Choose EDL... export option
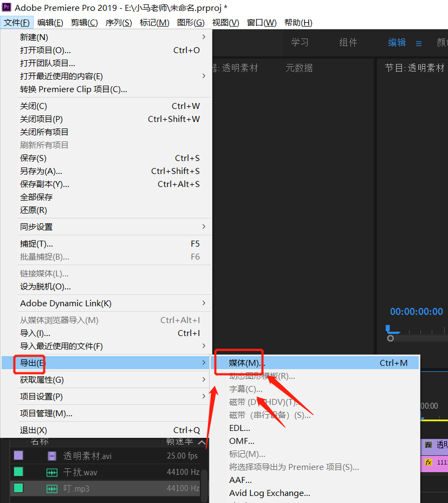 tap(315, 428)
